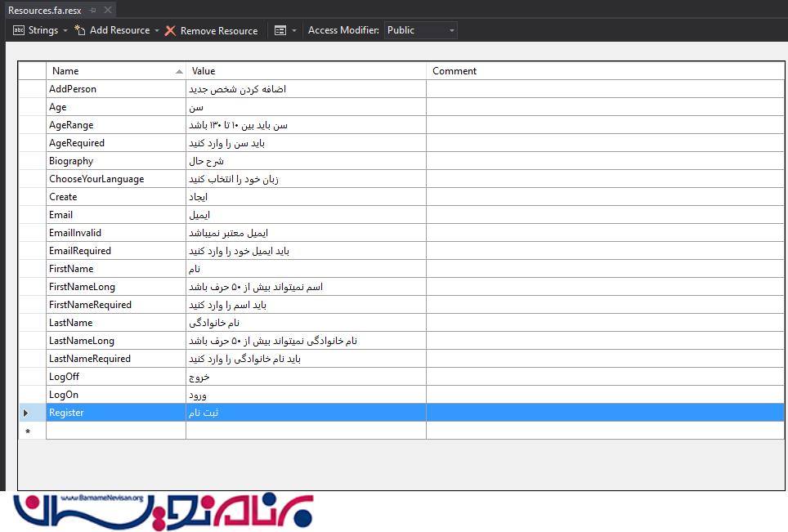Expand the view layout dropdown arrow
The width and height of the screenshot is (788, 532).
point(294,31)
